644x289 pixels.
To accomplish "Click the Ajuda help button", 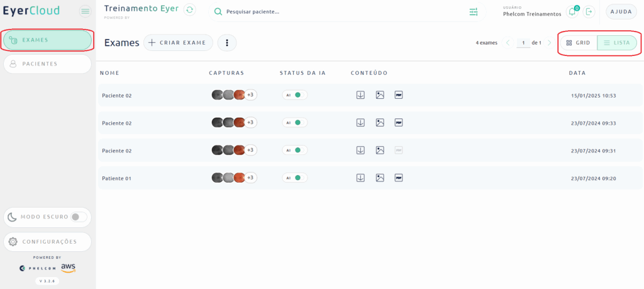I will (x=621, y=11).
